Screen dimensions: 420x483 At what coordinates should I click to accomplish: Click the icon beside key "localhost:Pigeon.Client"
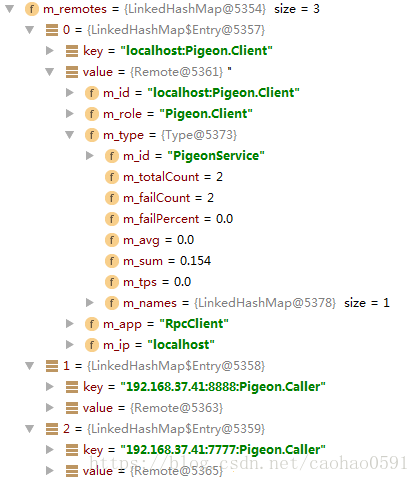click(x=72, y=51)
